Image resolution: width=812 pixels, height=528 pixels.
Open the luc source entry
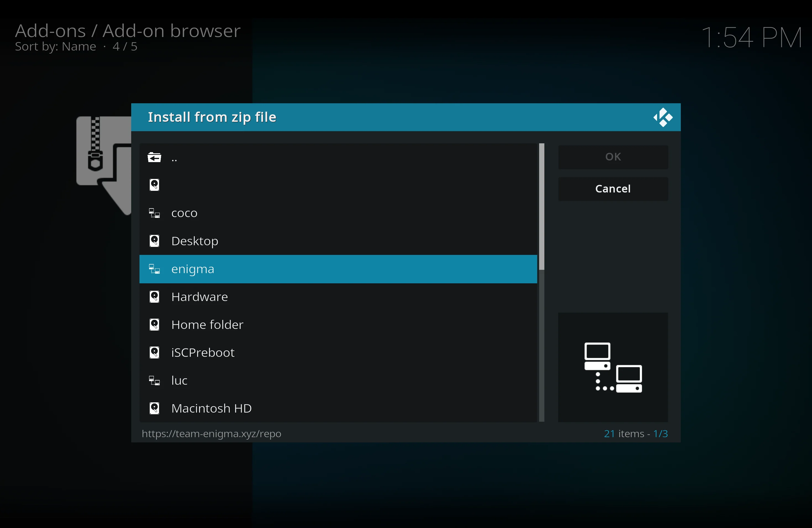338,381
